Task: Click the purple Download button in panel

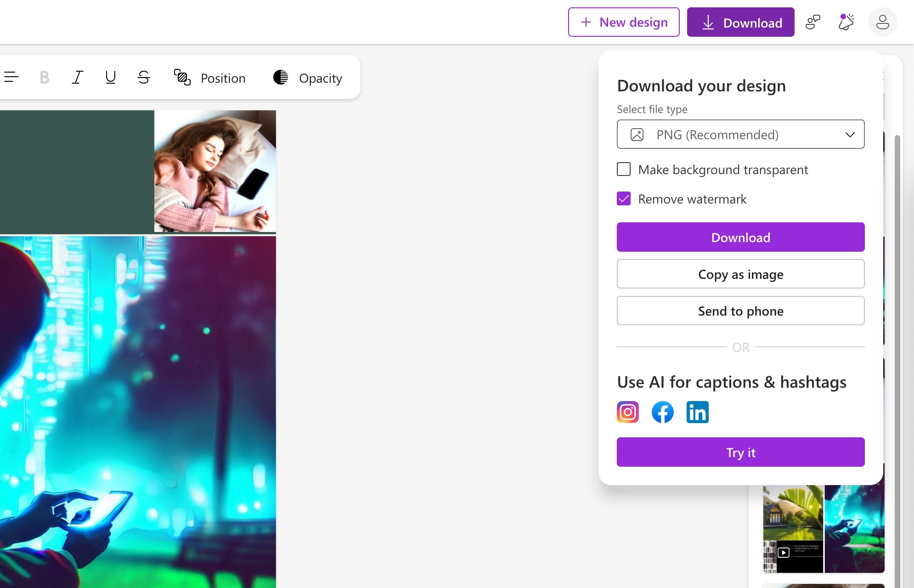Action: point(740,237)
